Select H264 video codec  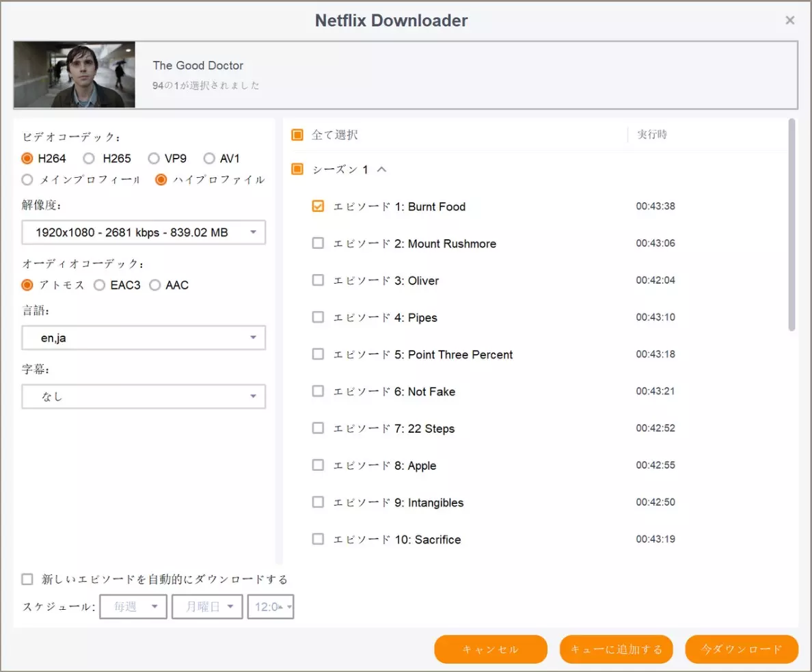pos(27,158)
